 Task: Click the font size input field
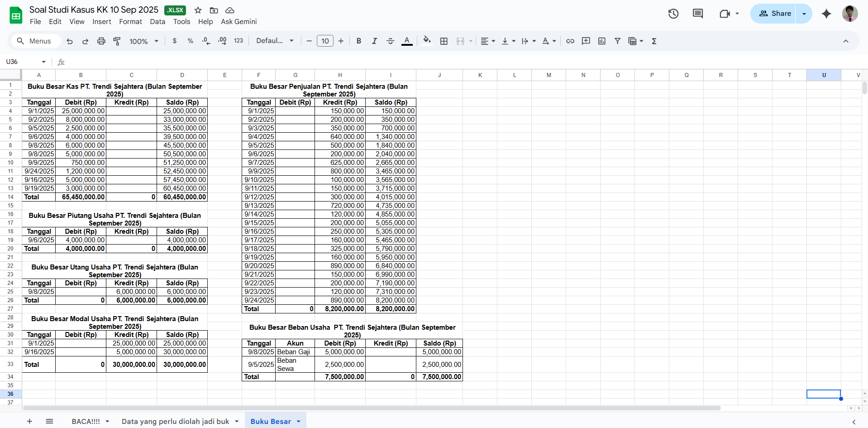coord(325,41)
